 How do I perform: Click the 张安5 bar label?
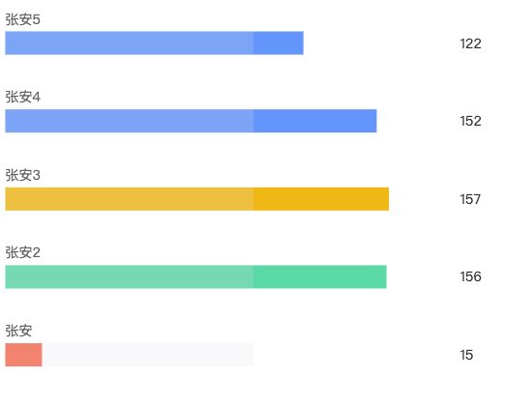pos(23,19)
